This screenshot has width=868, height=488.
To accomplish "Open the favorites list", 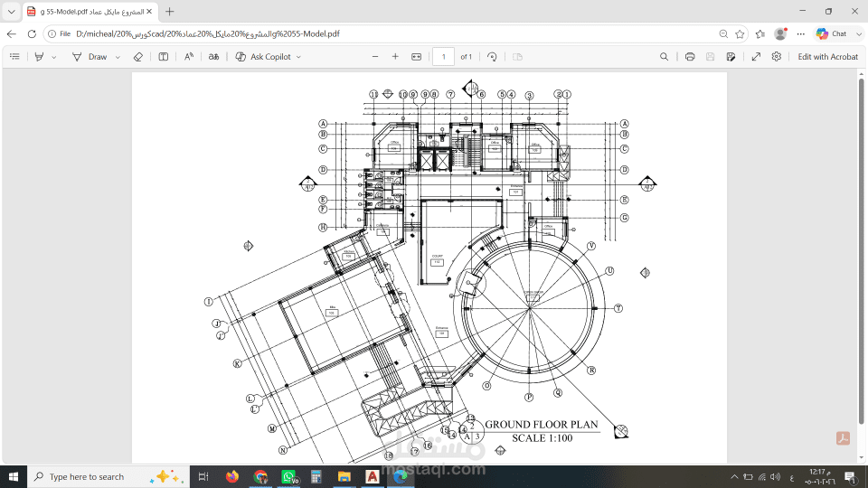I will [x=760, y=33].
